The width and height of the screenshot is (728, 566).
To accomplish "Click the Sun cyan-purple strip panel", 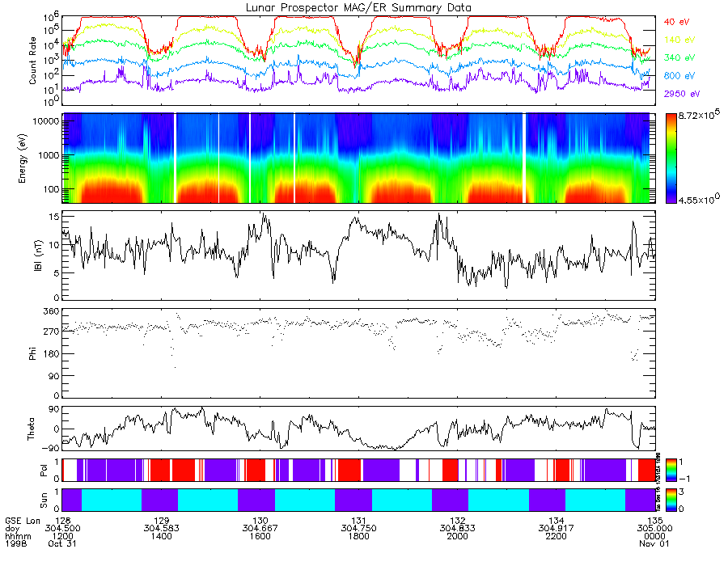I will click(x=359, y=500).
